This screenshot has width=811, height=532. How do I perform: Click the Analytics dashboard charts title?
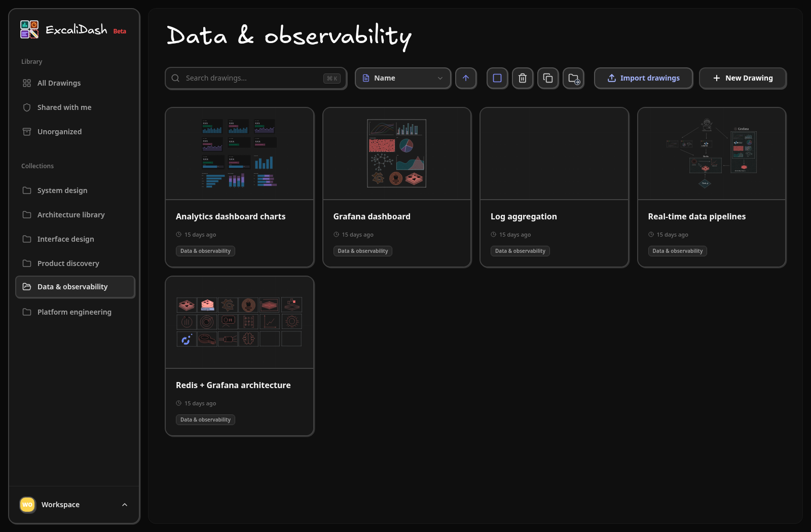231,216
